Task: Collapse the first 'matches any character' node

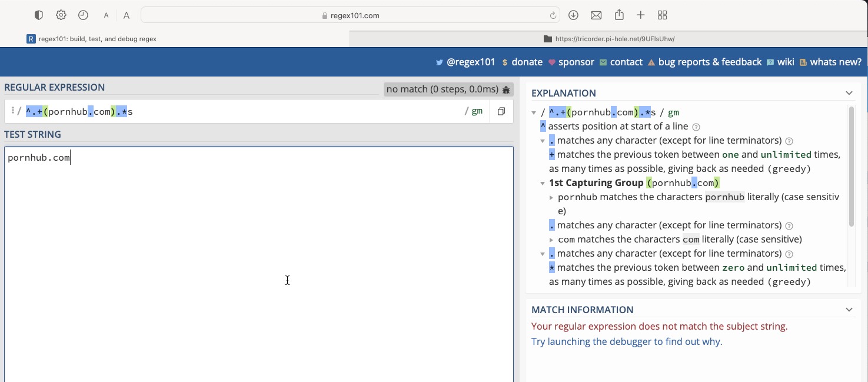Action: click(543, 141)
